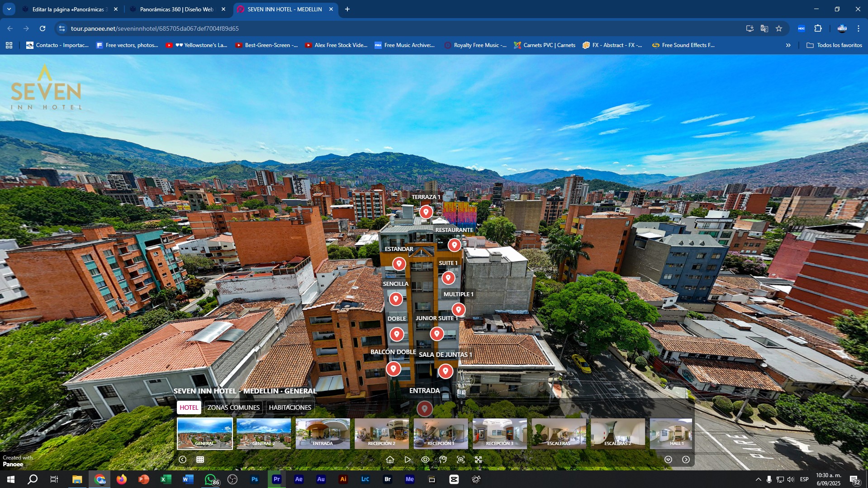Toggle fullscreen mode in the tour
Viewport: 868px width, 488px height.
(x=478, y=460)
